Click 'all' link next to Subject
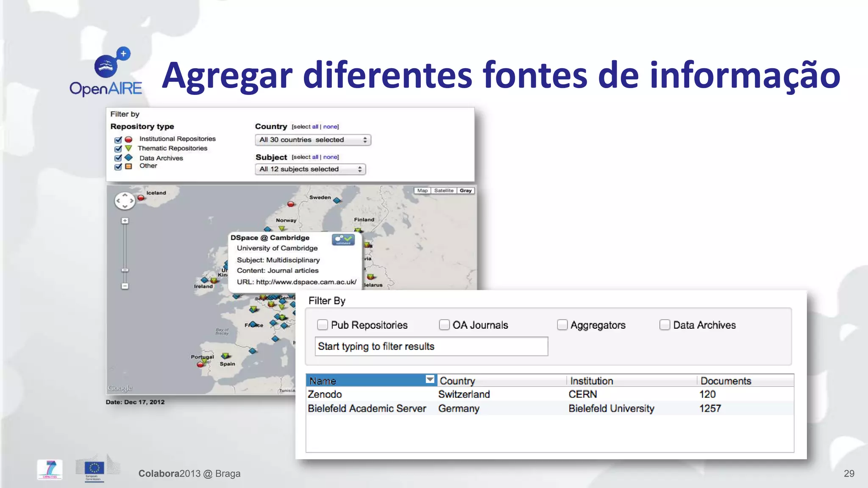This screenshot has width=868, height=488. [315, 157]
